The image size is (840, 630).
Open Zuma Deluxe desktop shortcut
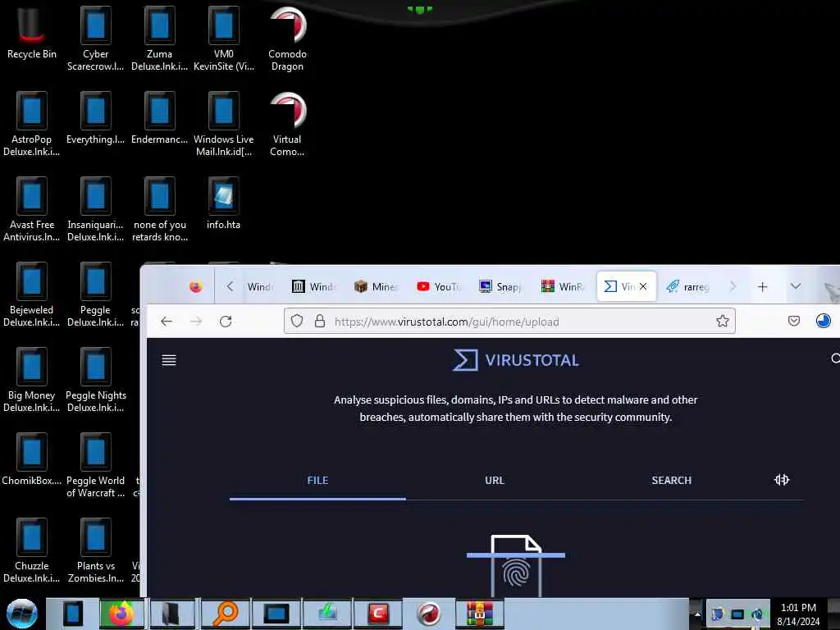tap(159, 38)
